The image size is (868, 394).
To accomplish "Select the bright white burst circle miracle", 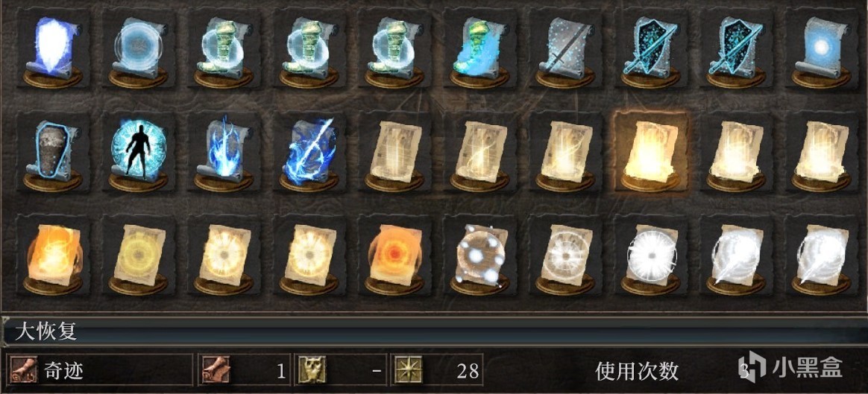I will tap(650, 255).
